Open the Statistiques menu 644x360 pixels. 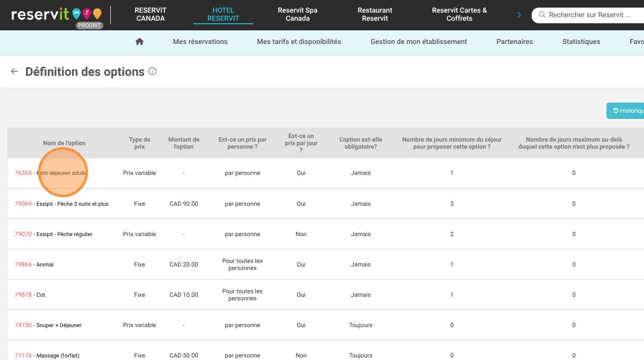pos(581,42)
